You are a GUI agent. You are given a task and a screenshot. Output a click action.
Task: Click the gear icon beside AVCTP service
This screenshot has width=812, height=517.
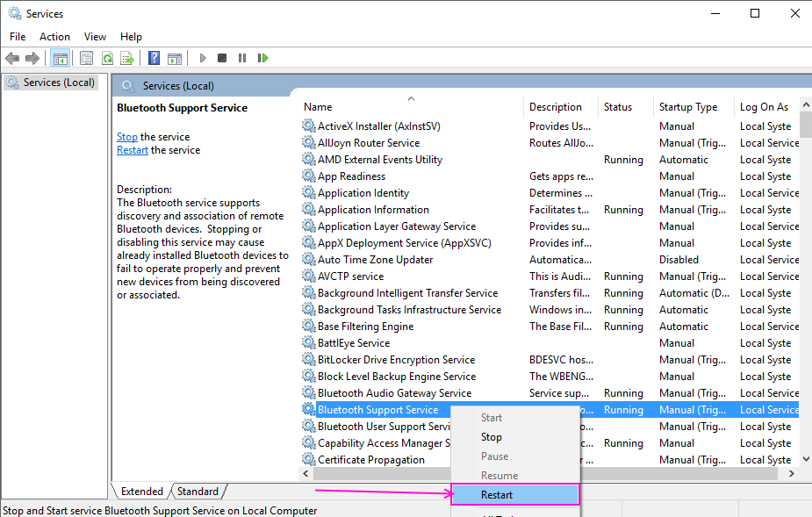(x=309, y=276)
